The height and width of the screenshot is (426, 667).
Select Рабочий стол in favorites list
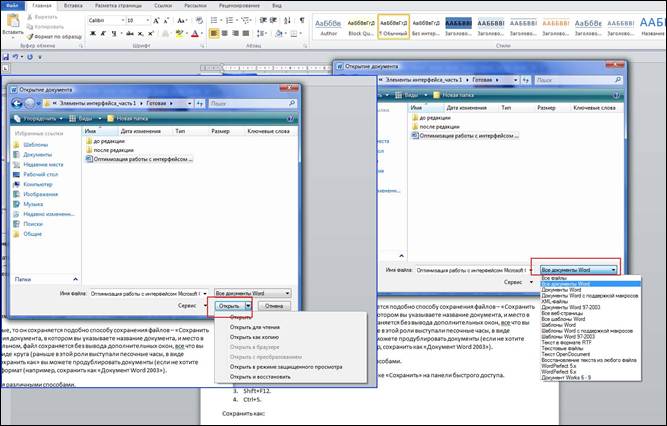click(36, 174)
